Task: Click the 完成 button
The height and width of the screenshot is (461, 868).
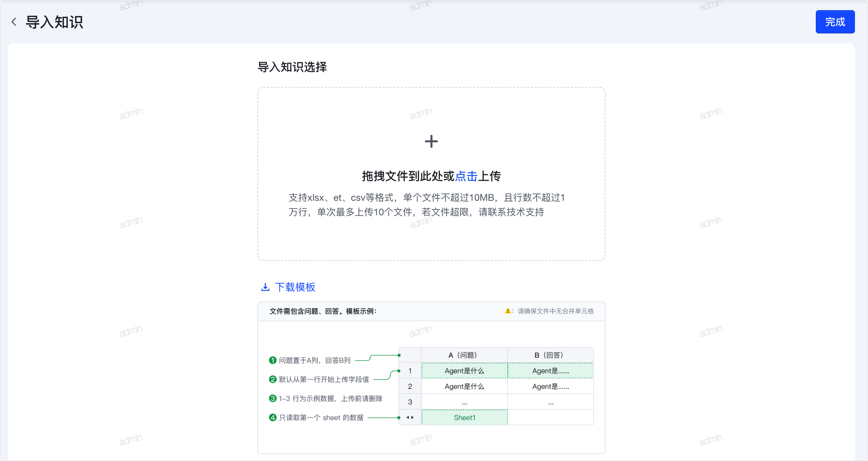Action: point(835,22)
